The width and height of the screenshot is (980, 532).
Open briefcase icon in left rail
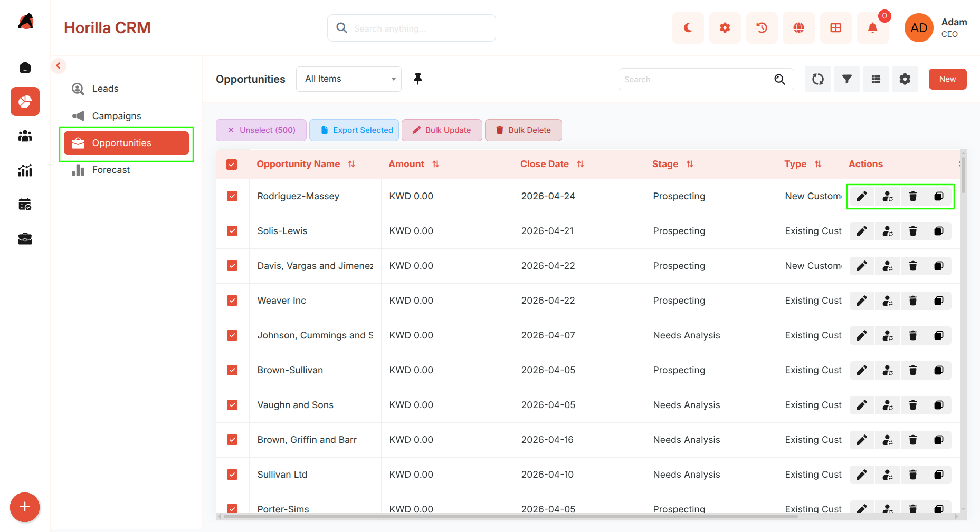pyautogui.click(x=25, y=239)
